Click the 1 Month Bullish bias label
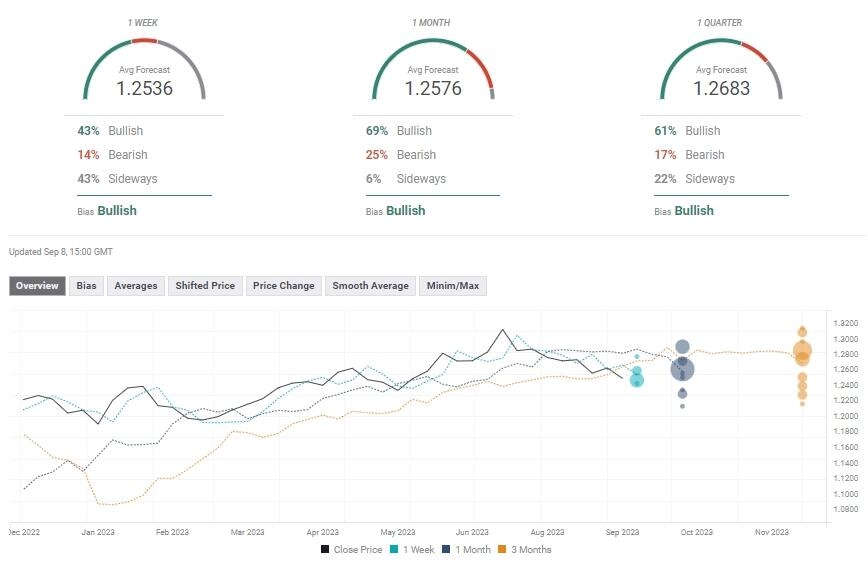The height and width of the screenshot is (563, 868). pyautogui.click(x=406, y=211)
